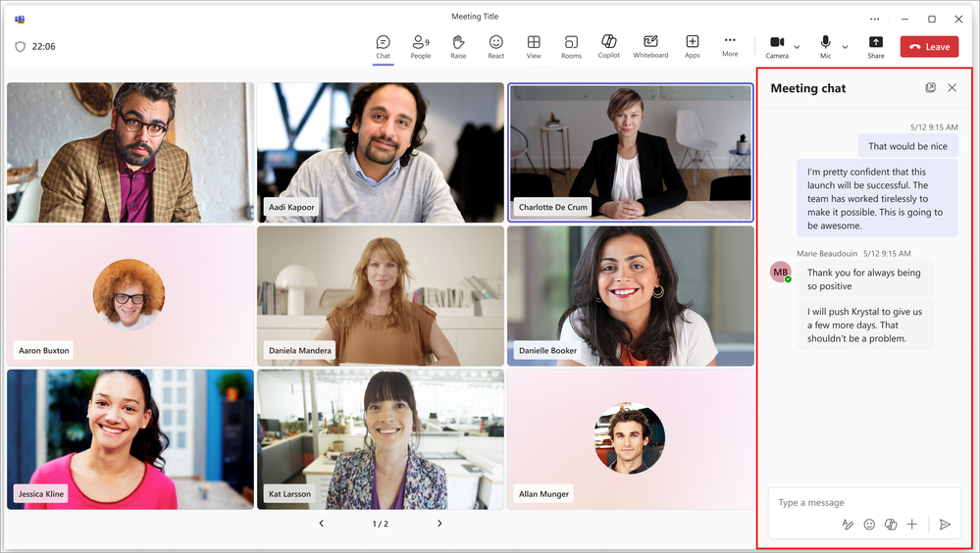Image resolution: width=980 pixels, height=553 pixels.
Task: Open breakout Rooms
Action: [571, 47]
